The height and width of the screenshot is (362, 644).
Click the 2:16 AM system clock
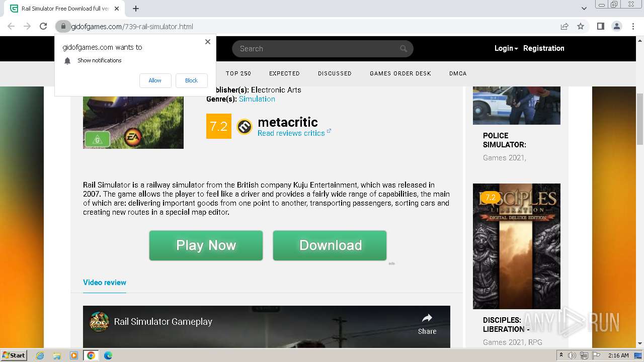click(x=618, y=355)
